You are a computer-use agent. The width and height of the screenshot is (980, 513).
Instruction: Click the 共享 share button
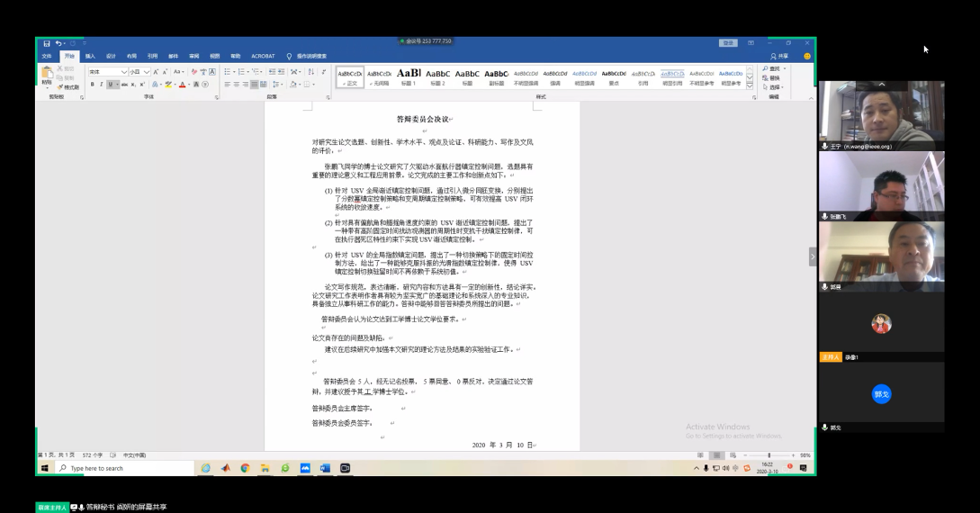click(779, 56)
